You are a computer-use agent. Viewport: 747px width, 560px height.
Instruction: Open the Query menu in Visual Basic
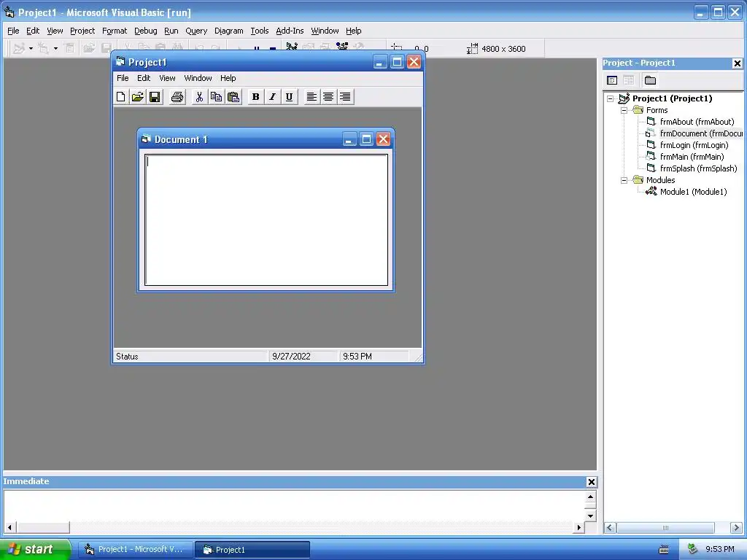pyautogui.click(x=196, y=31)
